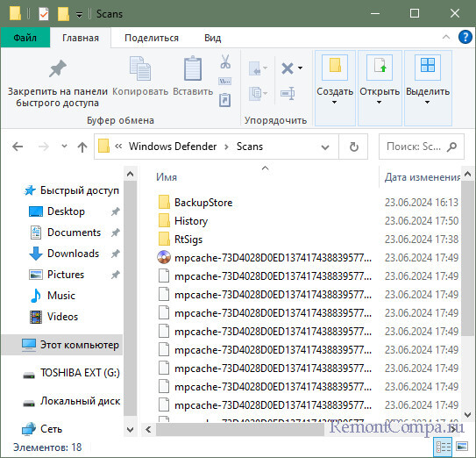Switch to the Главная ribbon tab
This screenshot has width=476, height=458.
coord(81,38)
